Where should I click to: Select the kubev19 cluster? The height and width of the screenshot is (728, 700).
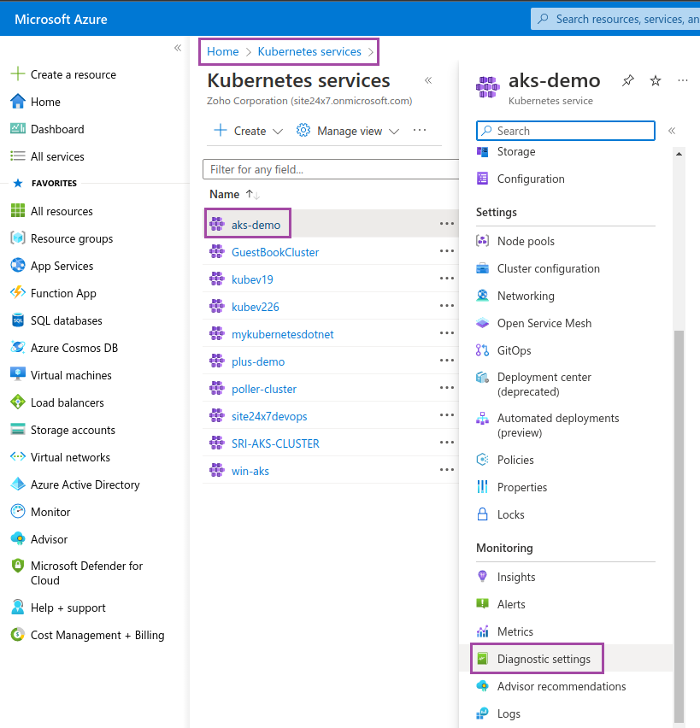pyautogui.click(x=251, y=279)
